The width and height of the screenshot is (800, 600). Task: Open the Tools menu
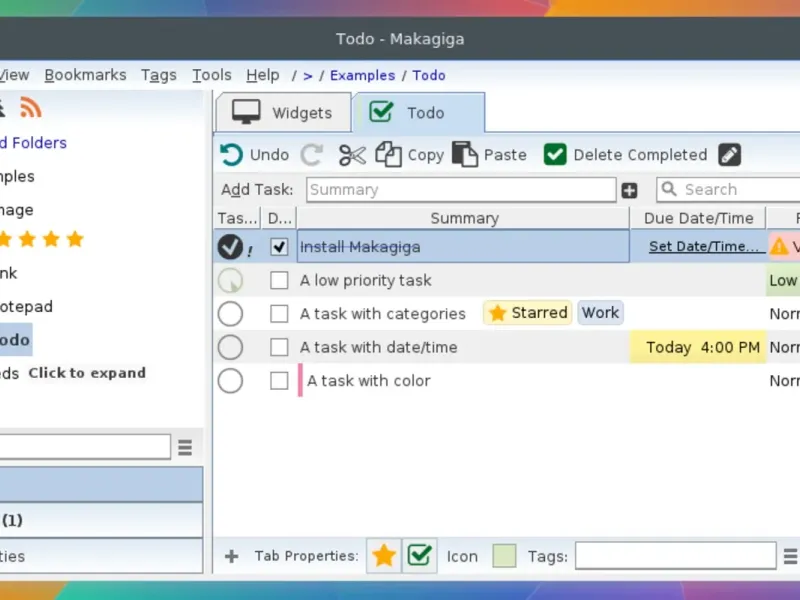point(212,75)
